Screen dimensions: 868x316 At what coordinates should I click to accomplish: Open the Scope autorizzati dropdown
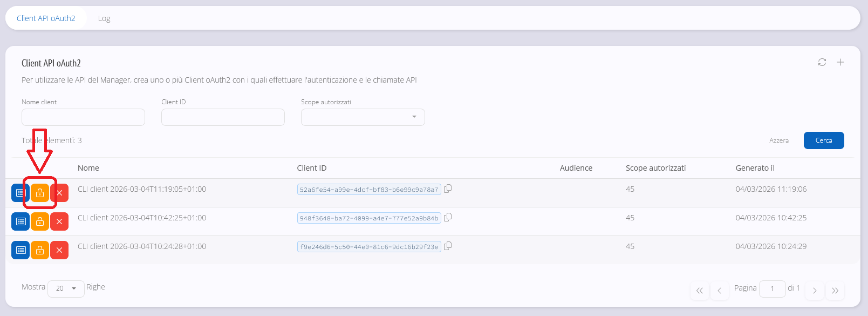(x=363, y=117)
